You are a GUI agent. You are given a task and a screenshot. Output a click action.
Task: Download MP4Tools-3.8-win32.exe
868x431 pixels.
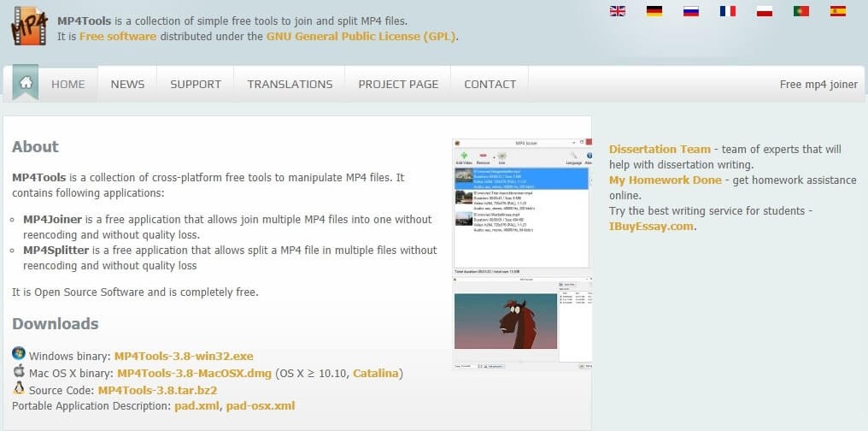point(184,356)
